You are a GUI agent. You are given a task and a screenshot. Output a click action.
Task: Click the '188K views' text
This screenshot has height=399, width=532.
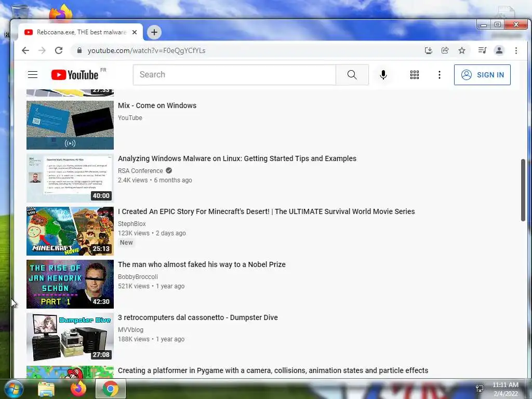(134, 339)
